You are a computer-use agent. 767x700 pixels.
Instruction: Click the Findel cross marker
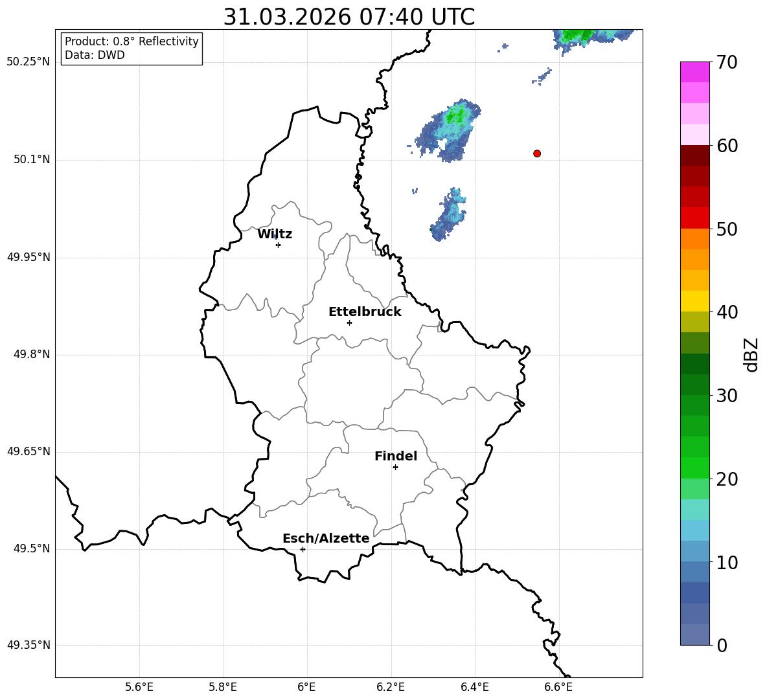click(395, 468)
